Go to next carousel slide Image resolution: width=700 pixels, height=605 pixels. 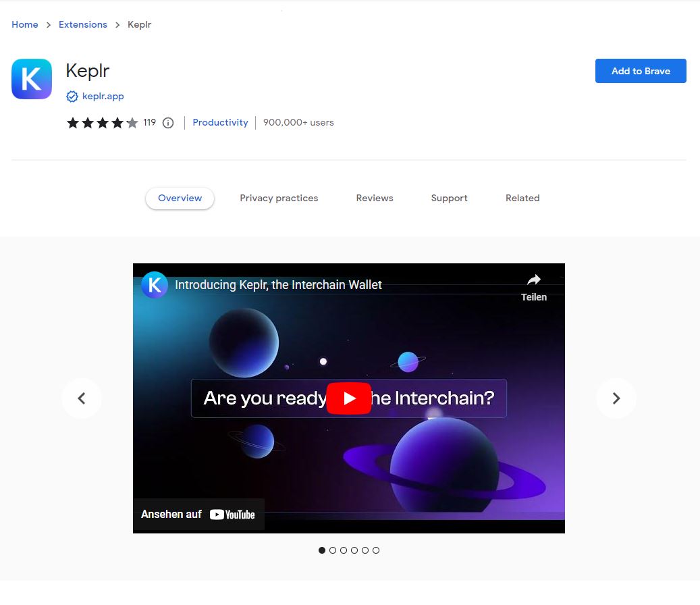(616, 398)
